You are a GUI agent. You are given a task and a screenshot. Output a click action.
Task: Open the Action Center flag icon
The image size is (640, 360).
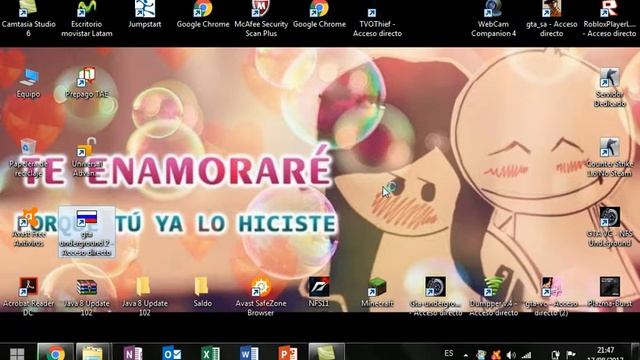point(571,355)
